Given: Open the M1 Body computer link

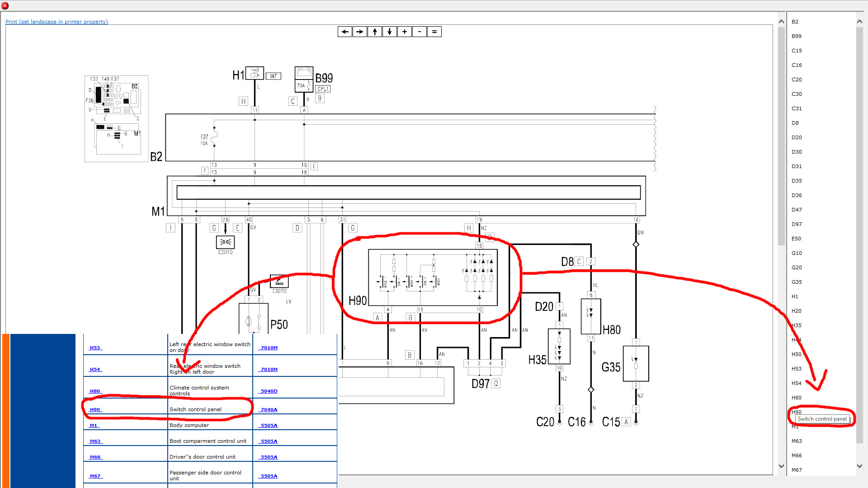Looking at the screenshot, I should tap(94, 425).
